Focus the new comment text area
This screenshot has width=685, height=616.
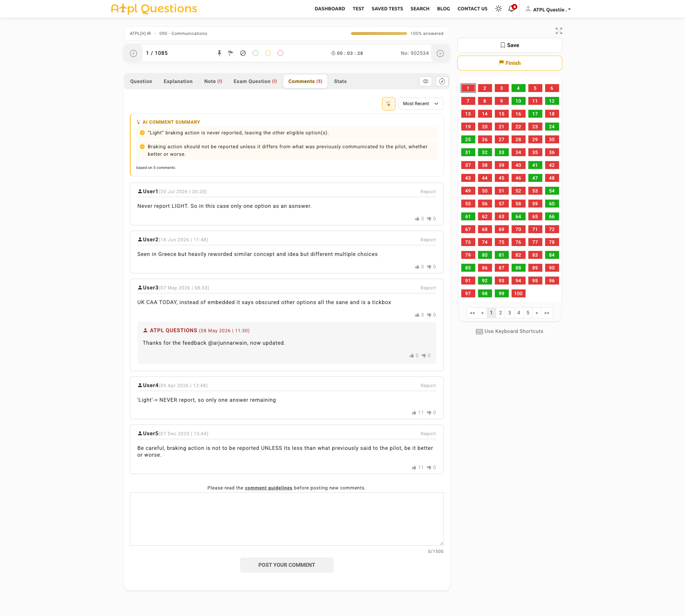(287, 519)
